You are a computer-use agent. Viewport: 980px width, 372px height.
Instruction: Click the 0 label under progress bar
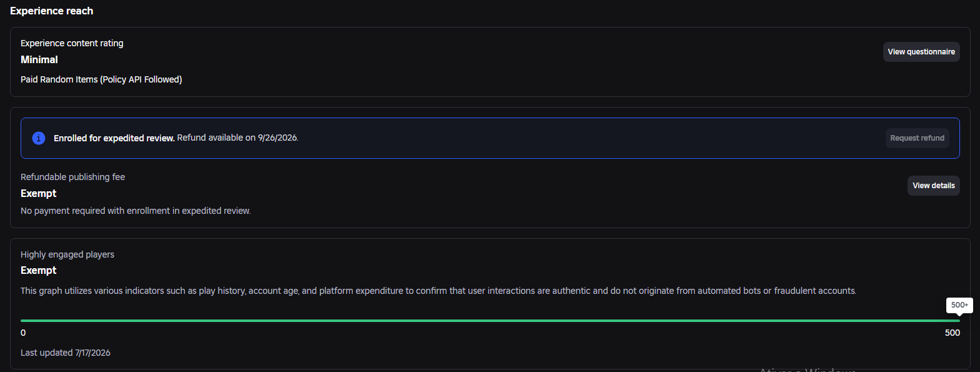[23, 333]
